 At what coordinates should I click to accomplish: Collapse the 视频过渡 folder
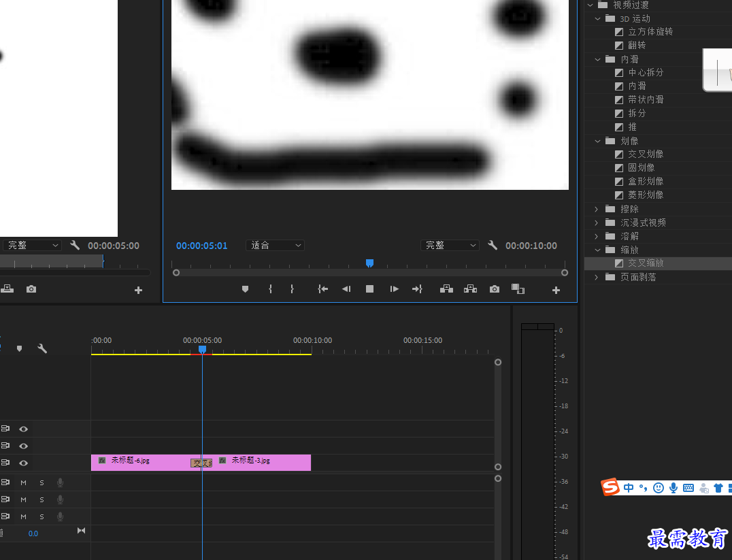coord(590,5)
